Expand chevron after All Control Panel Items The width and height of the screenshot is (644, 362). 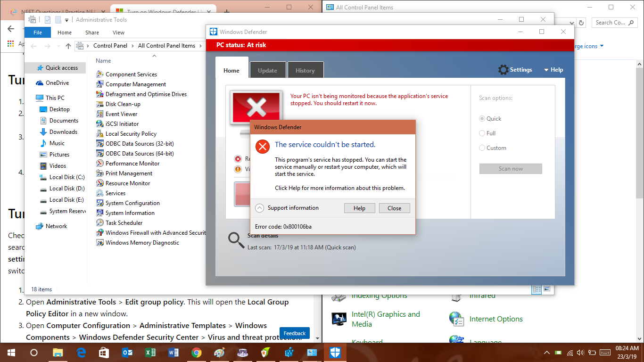click(200, 46)
